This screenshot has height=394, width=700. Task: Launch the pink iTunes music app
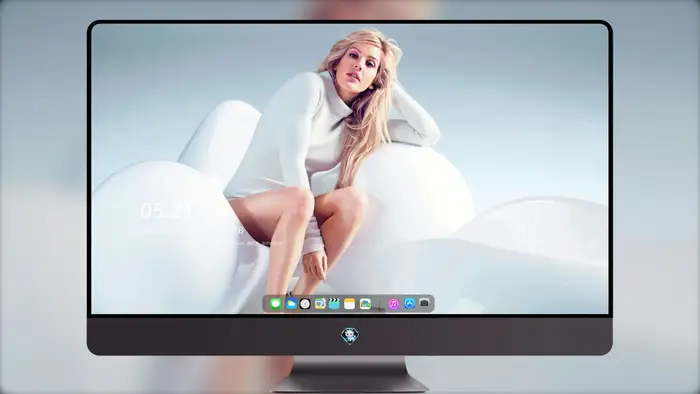click(393, 304)
